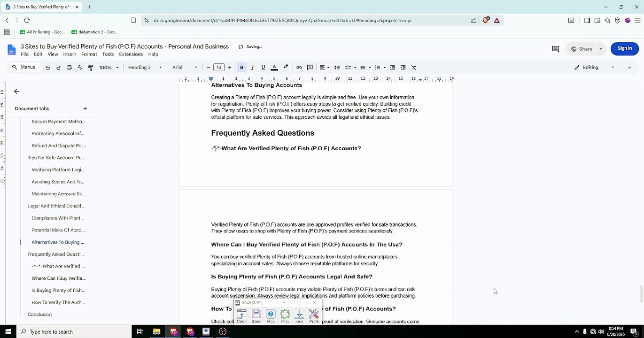Clear formatting from selected text
The image size is (644, 338).
tap(414, 68)
